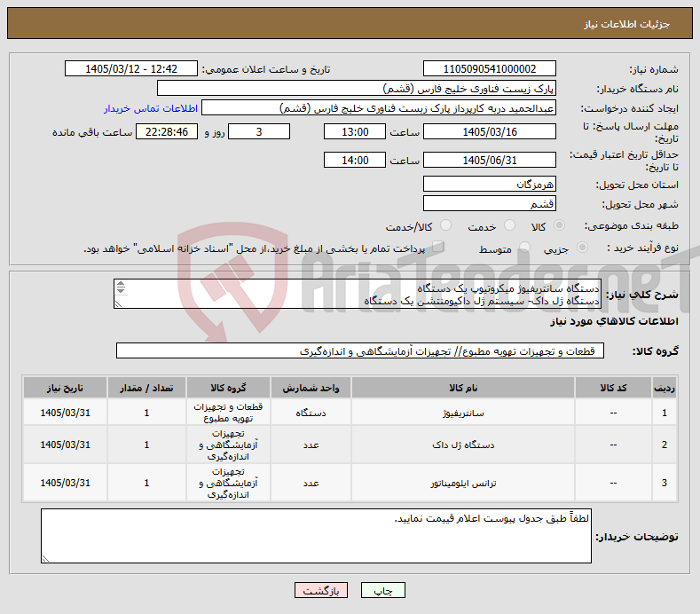Click the توضیحات خریدار text area
The width and height of the screenshot is (700, 614).
(316, 536)
